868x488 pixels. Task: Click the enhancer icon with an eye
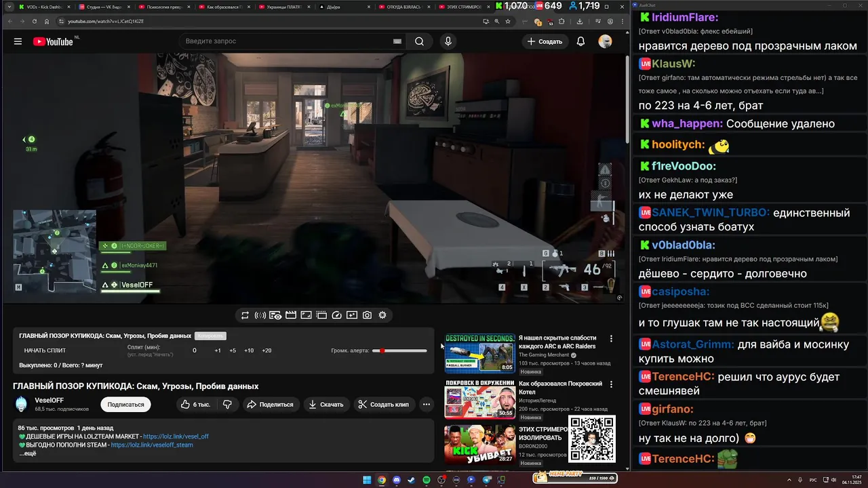(275, 315)
